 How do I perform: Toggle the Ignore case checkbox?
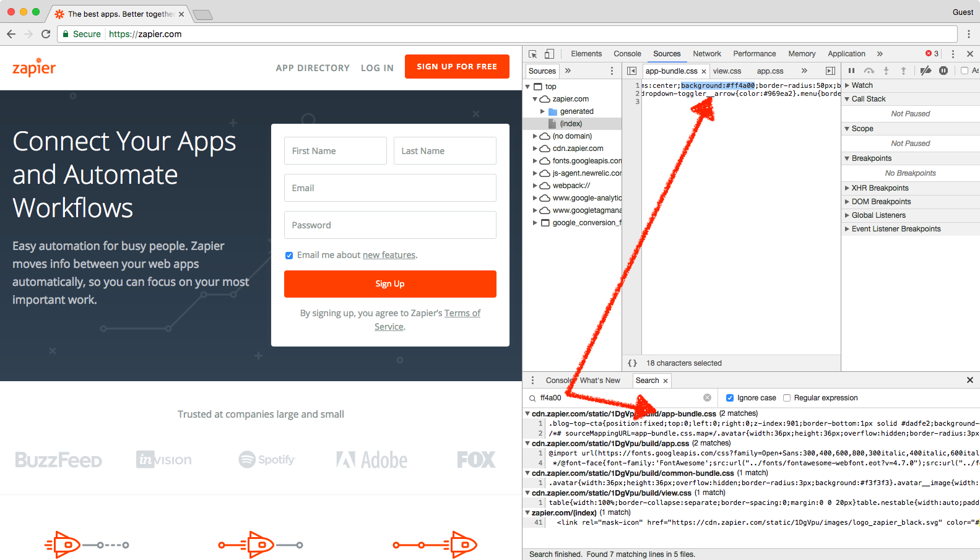(730, 398)
